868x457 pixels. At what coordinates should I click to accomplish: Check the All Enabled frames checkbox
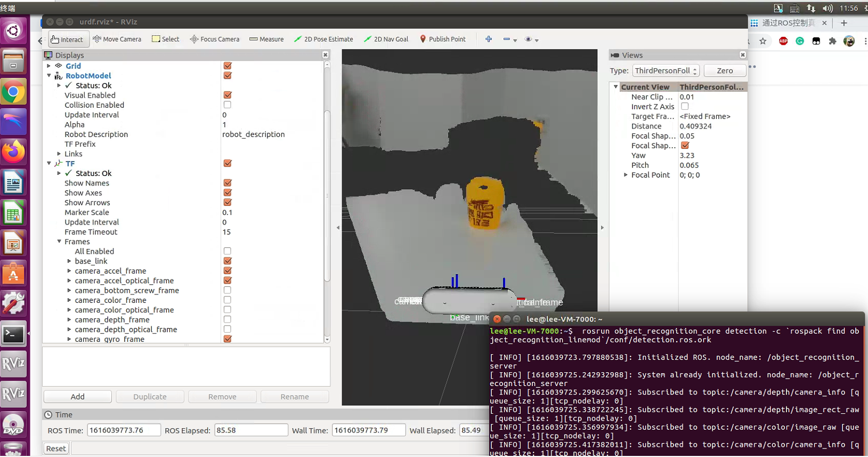tap(228, 251)
